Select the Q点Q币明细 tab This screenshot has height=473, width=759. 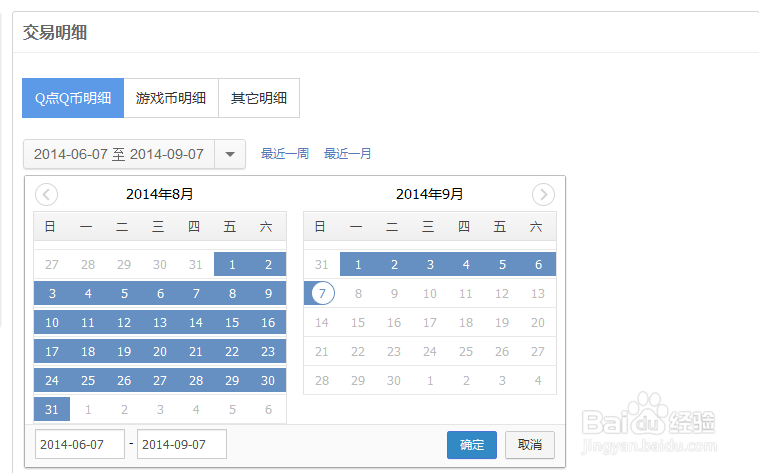point(73,98)
